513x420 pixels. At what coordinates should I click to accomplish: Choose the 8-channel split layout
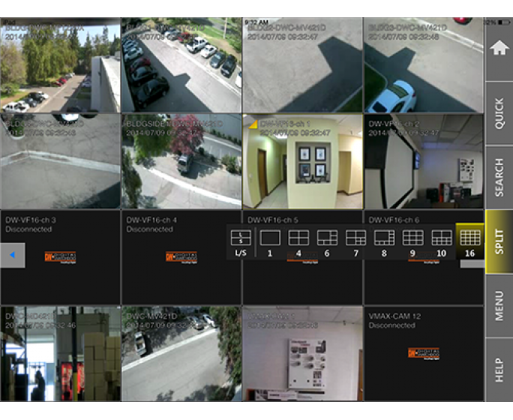pos(385,243)
